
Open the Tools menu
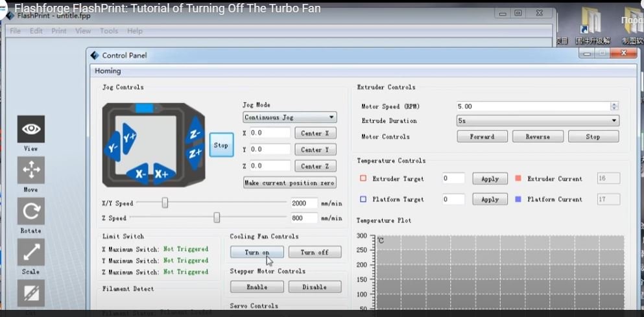coord(109,31)
